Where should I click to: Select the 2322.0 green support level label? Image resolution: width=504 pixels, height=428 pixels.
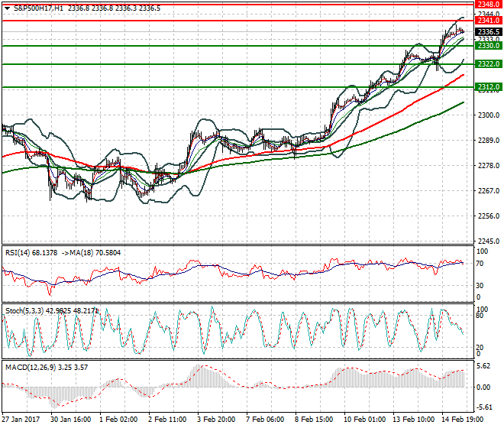pos(489,64)
